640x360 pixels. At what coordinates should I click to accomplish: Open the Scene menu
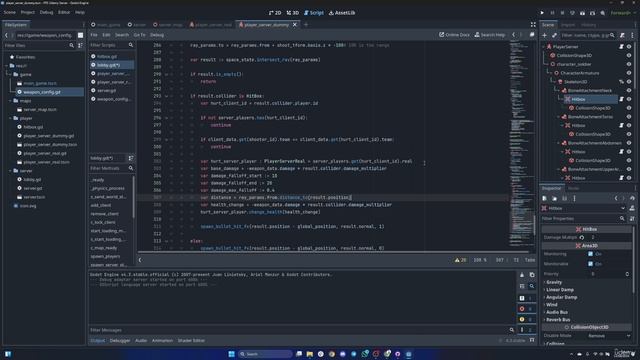point(9,12)
